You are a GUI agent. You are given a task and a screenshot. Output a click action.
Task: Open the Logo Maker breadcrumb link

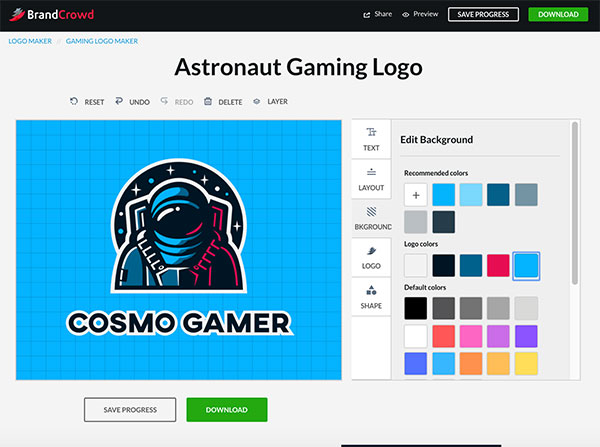30,41
